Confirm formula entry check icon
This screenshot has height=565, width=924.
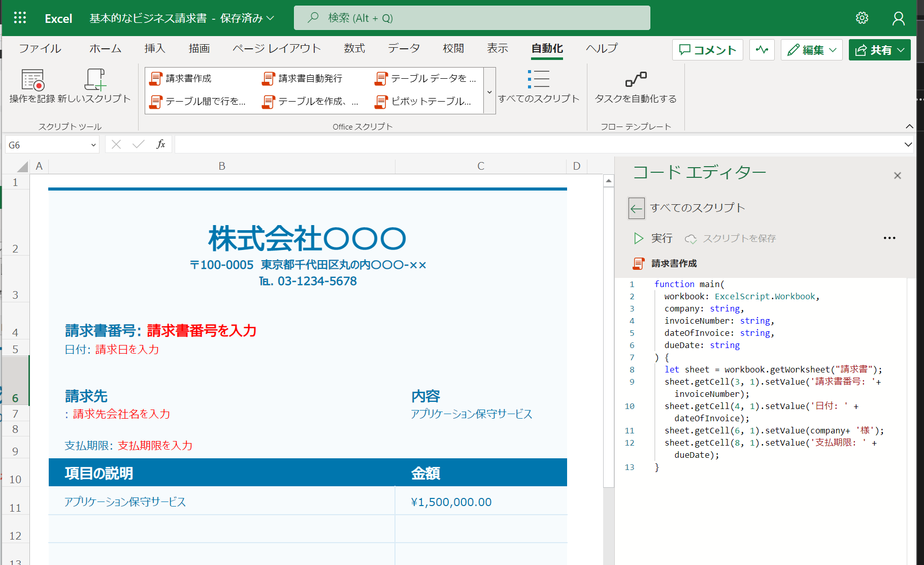pos(138,144)
